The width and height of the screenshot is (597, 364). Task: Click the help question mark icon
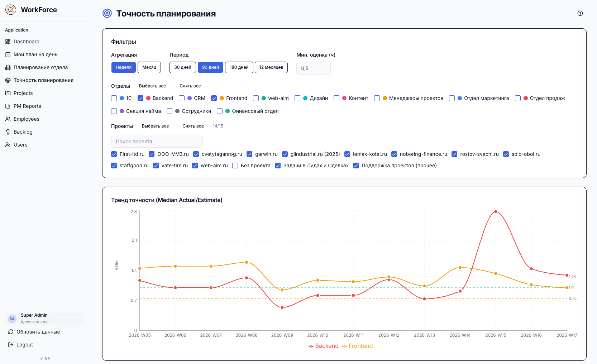click(580, 13)
